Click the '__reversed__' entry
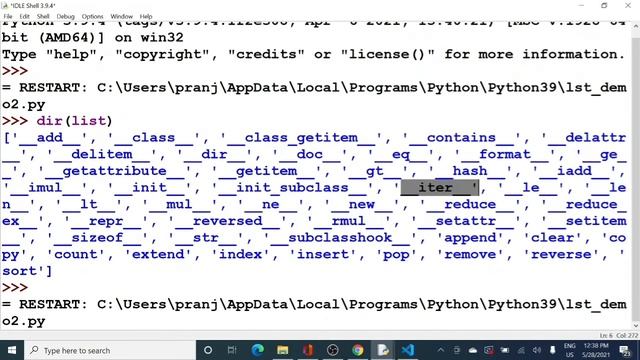 pos(227,221)
